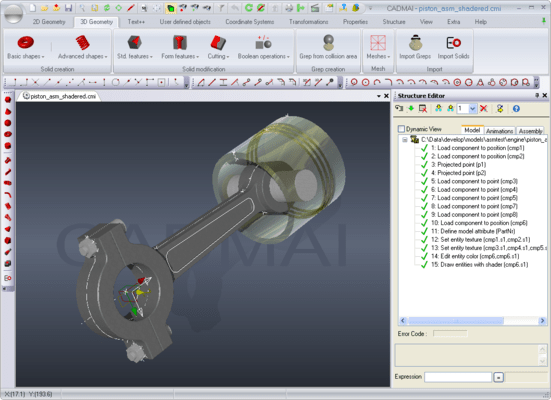Expand the first drawing toolbar overflow arrow
This screenshot has height=400, width=551.
187,84
